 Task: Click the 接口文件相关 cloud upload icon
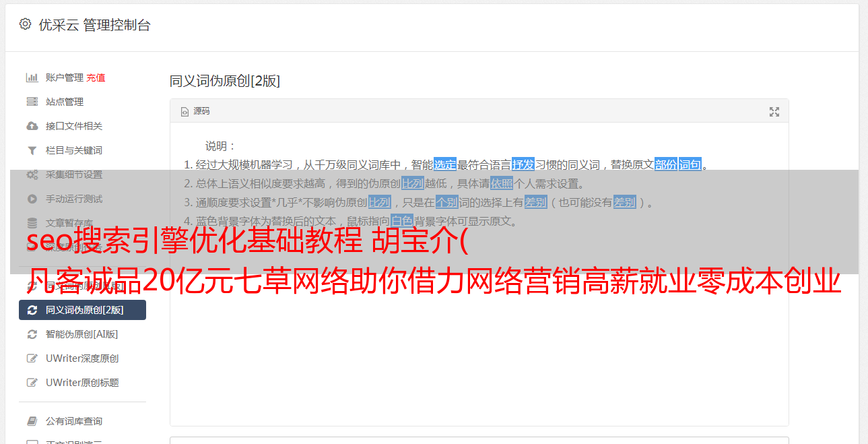tap(32, 126)
